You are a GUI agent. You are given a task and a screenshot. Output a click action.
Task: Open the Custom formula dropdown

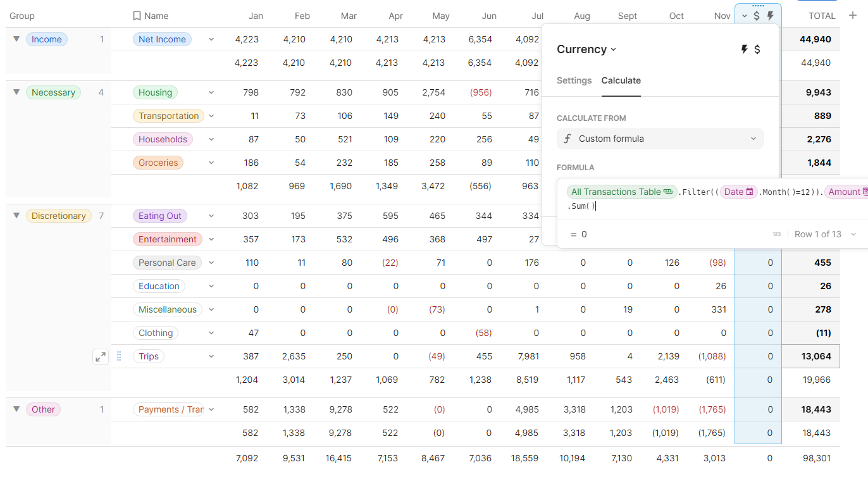(660, 139)
